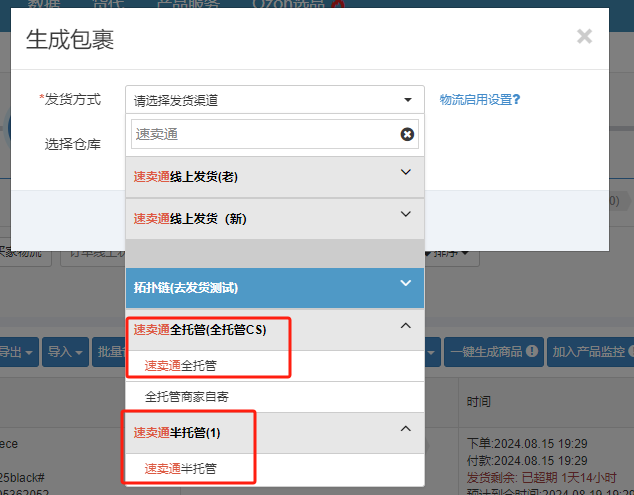Expand 速卖通线上发货(老) group

(x=275, y=177)
